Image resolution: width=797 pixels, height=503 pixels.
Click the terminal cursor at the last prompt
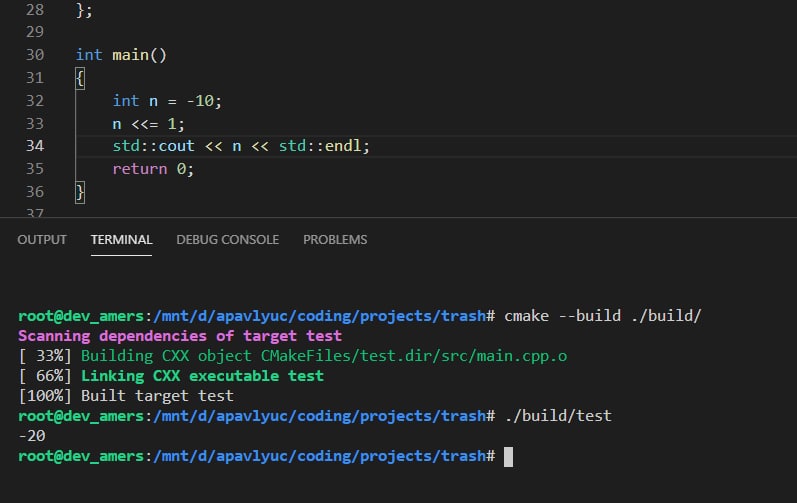click(508, 456)
